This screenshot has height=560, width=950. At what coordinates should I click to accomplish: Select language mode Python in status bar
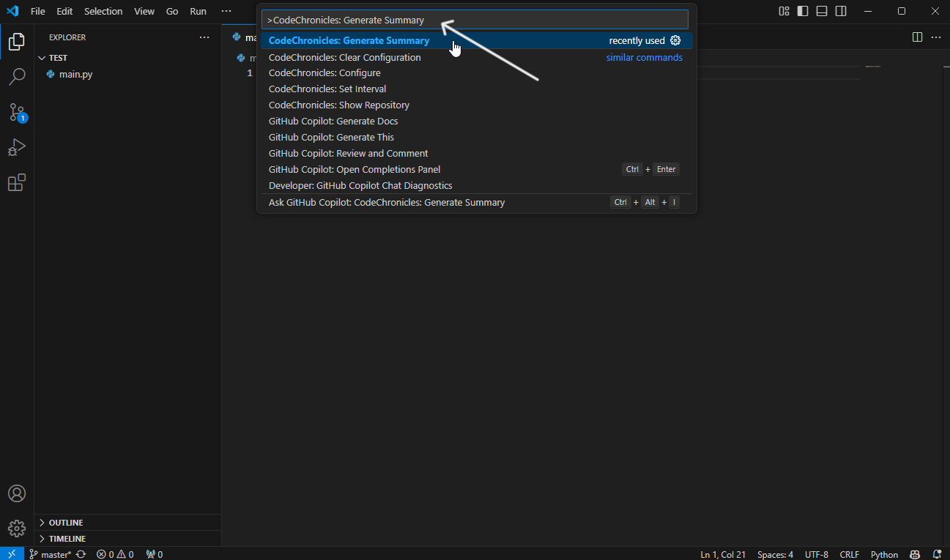(884, 554)
